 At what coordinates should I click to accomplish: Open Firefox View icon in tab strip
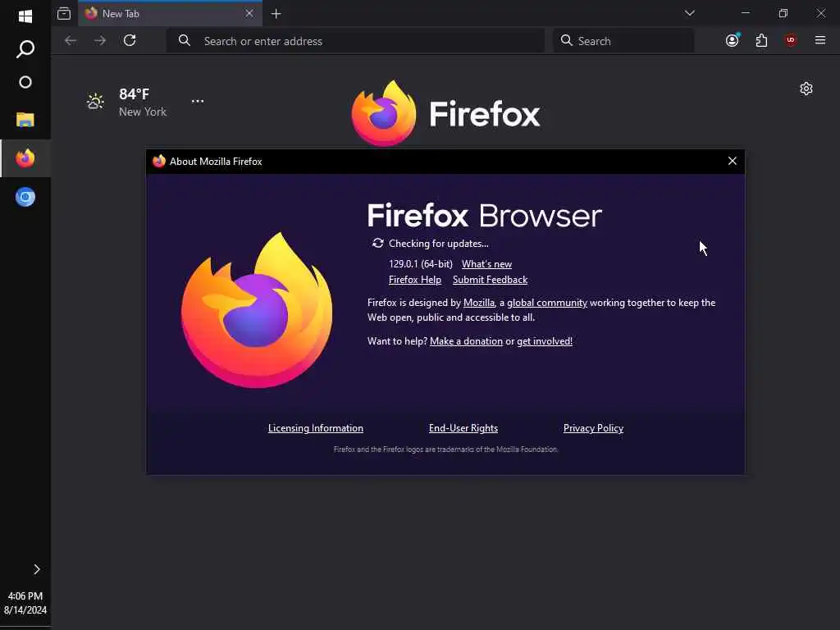[64, 13]
